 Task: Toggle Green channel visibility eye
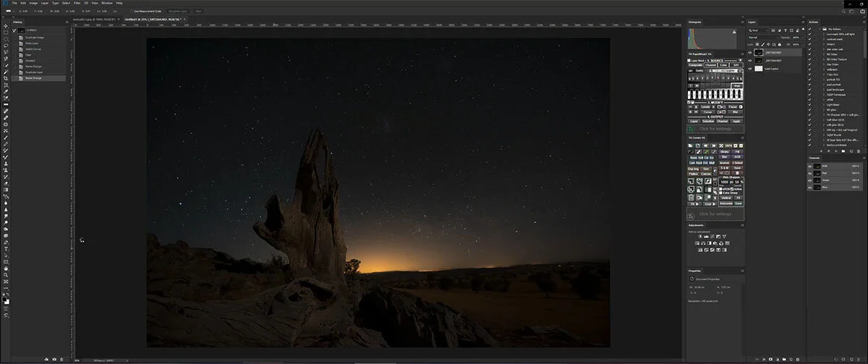[x=810, y=181]
